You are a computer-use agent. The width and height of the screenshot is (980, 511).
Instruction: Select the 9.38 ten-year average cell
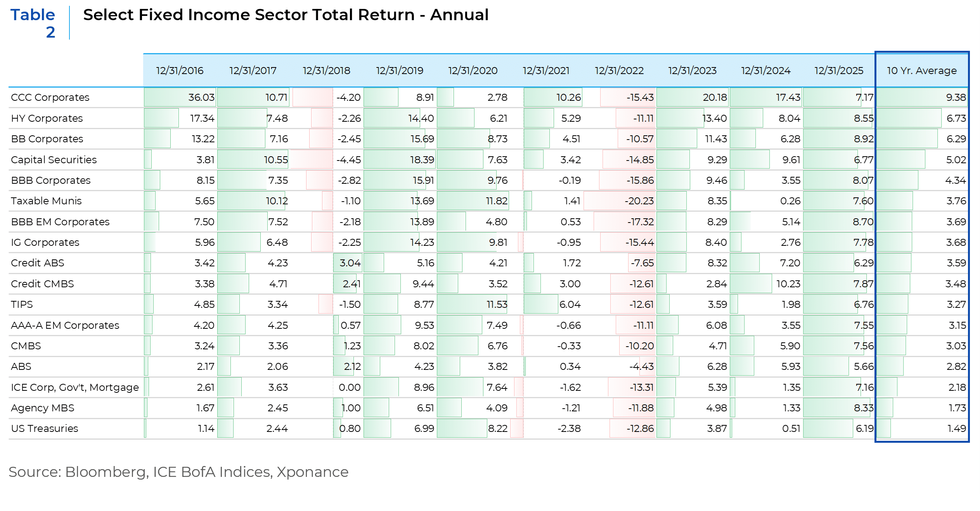956,97
